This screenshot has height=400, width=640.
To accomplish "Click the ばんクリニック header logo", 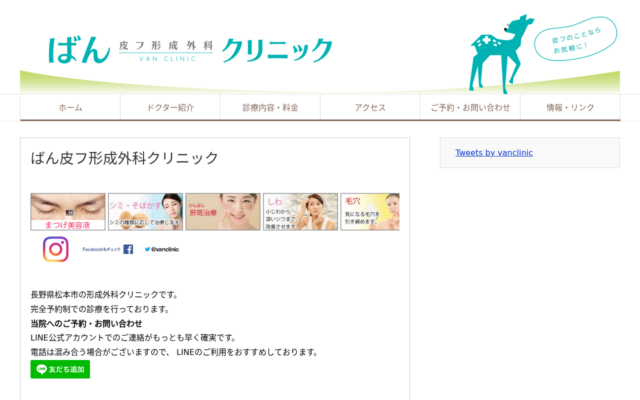I will [190, 49].
